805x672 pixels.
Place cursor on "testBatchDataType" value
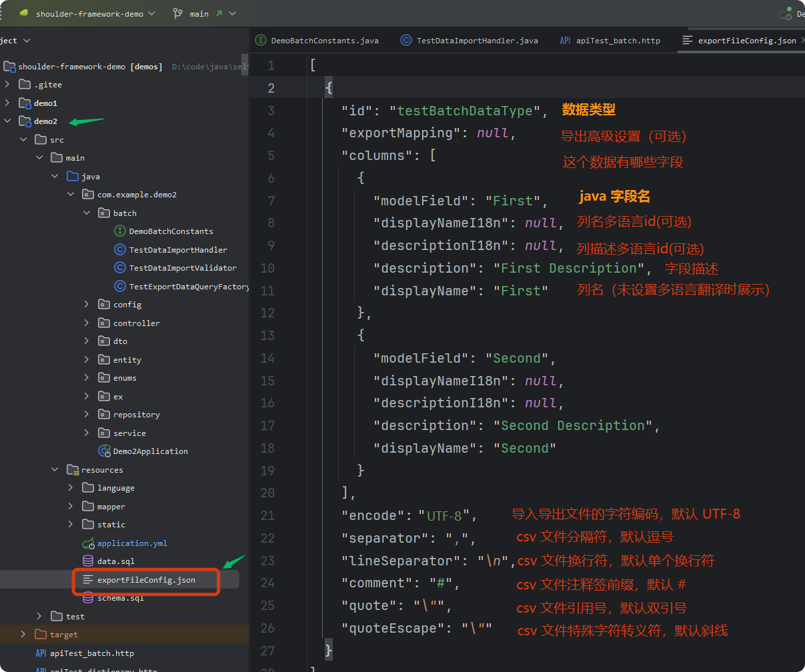click(465, 111)
